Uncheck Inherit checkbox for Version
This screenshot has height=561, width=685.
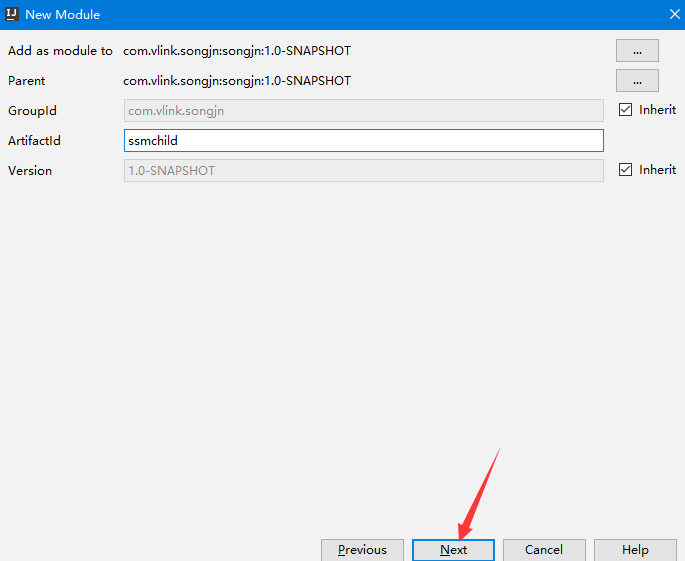(625, 170)
